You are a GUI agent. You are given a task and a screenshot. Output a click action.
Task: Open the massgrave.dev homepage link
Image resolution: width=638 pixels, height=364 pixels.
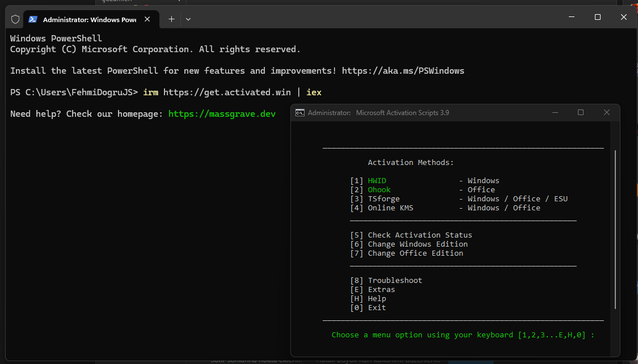(x=222, y=114)
